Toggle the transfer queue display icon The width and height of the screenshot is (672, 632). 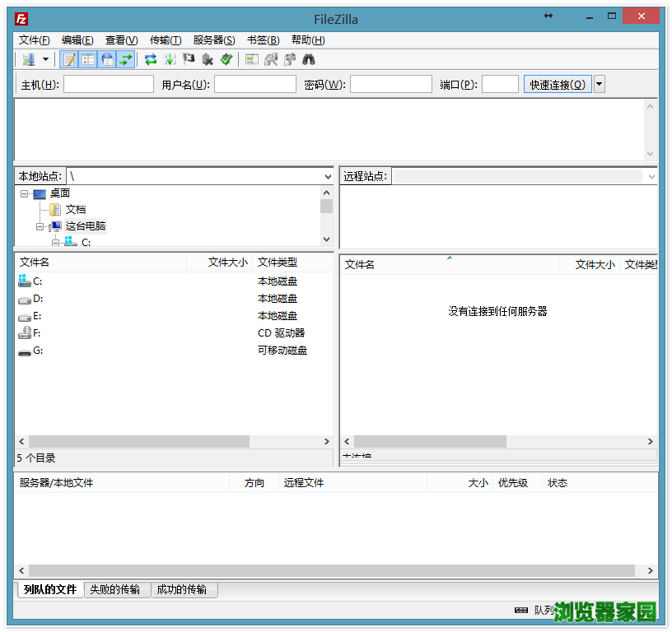pos(125,59)
